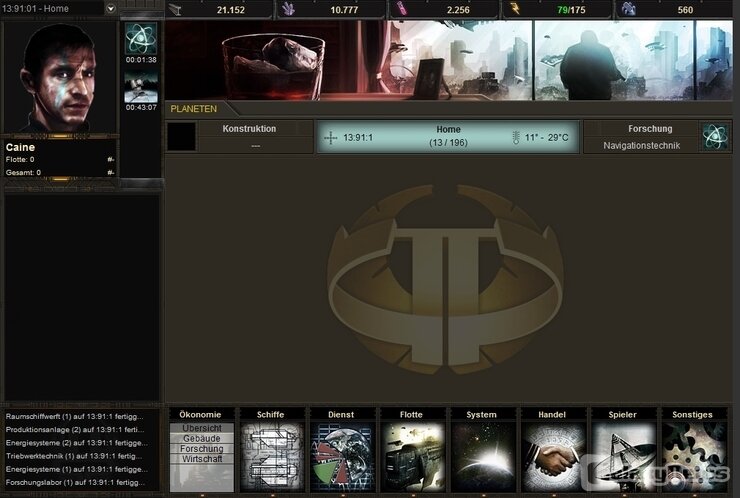Open the Produktionsanlage (2) finished message
The image size is (740, 498).
pyautogui.click(x=75, y=430)
